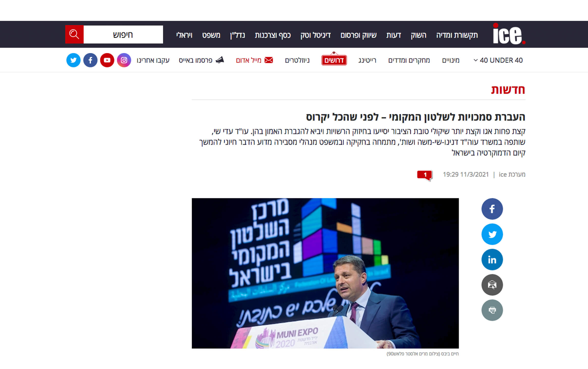Open the header Twitter icon
Viewport: 588px width, 369px height.
pos(73,60)
